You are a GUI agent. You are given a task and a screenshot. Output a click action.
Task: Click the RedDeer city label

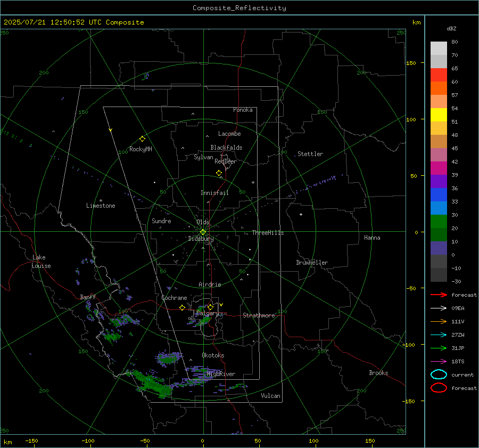(x=226, y=161)
